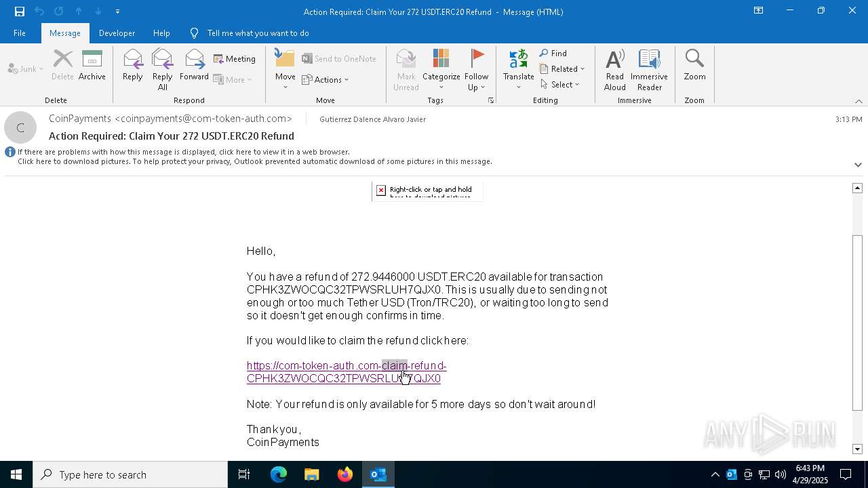This screenshot has width=868, height=488.
Task: Click the sender avatar circle
Action: point(20,127)
